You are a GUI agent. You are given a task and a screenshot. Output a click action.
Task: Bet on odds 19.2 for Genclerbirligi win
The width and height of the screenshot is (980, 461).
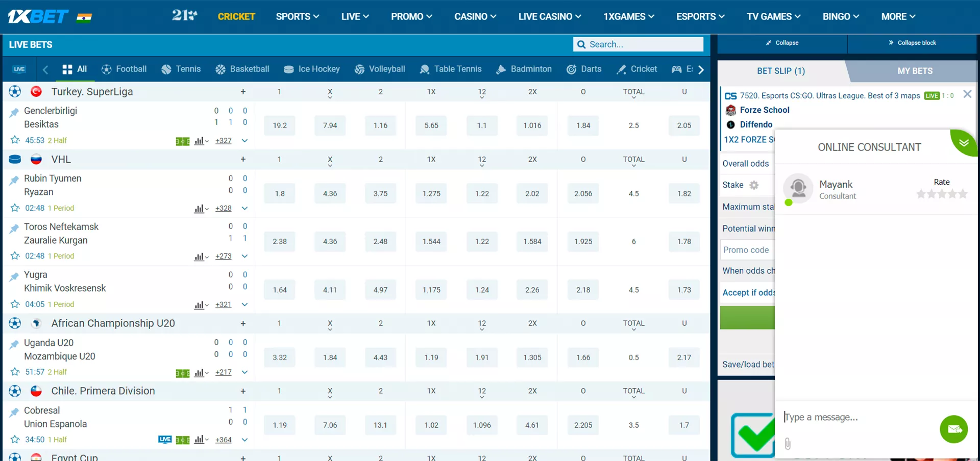point(279,125)
